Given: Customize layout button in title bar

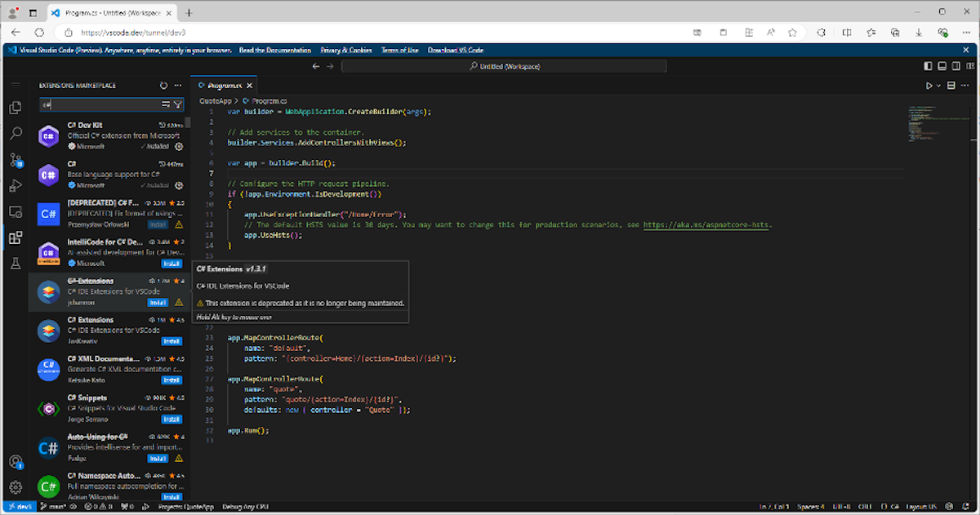Looking at the screenshot, I should tap(969, 66).
